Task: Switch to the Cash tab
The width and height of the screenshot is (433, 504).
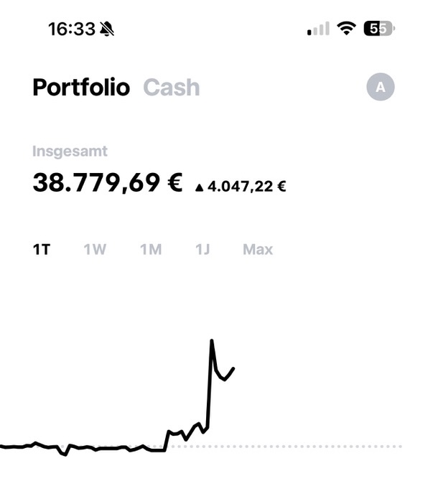Action: click(x=172, y=88)
